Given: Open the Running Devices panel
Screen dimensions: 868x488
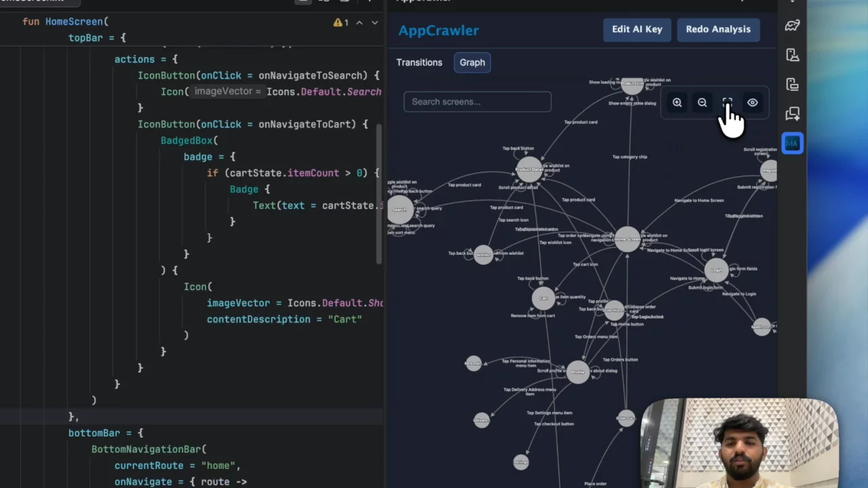Looking at the screenshot, I should (792, 84).
